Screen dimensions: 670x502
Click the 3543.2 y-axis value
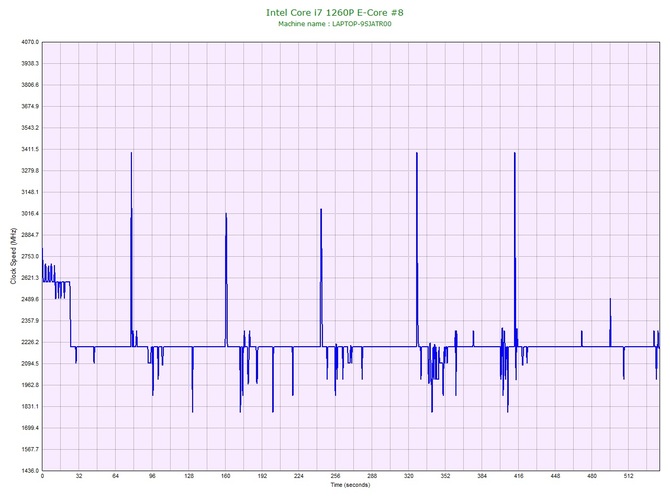coord(30,128)
